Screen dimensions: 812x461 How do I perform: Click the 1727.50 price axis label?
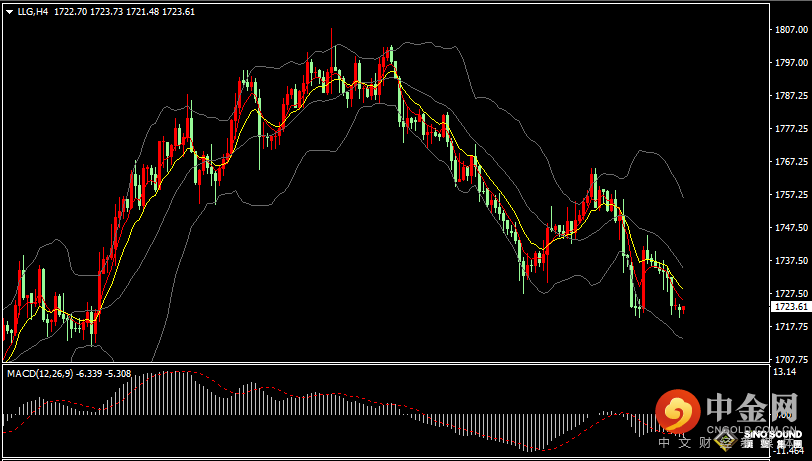[x=791, y=293]
